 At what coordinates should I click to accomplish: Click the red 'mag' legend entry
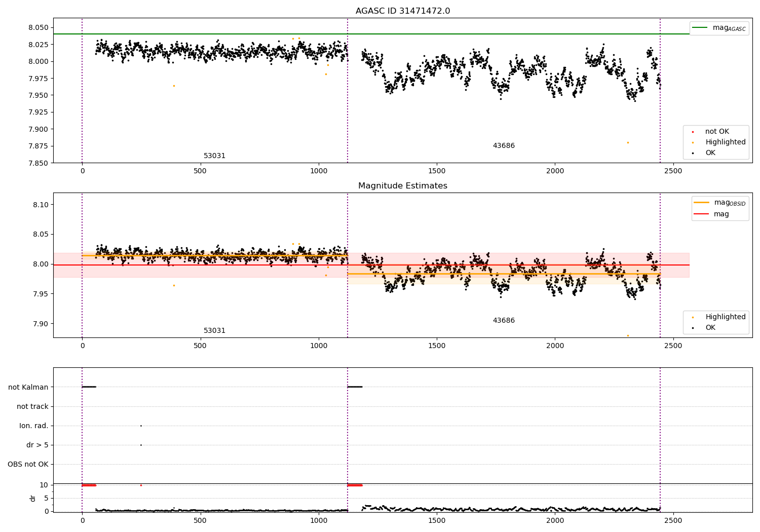point(712,214)
